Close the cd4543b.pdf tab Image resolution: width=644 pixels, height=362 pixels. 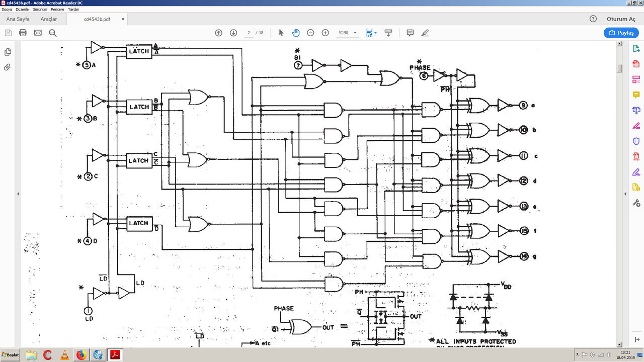(x=123, y=19)
